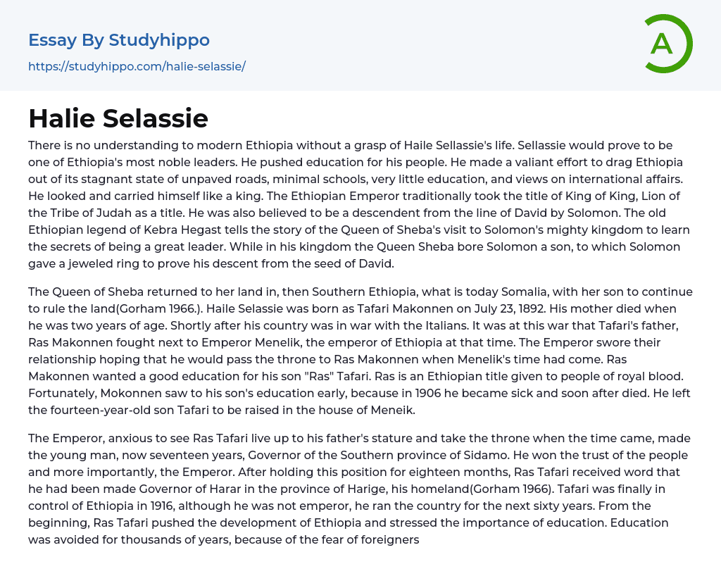Open the studyhippo.com/halie-selassie link
721x588 pixels.
point(137,67)
